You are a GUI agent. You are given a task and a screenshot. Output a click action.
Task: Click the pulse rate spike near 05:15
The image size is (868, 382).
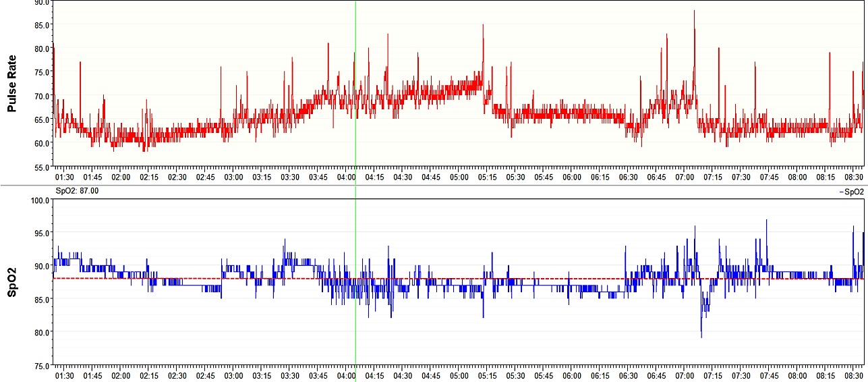click(x=483, y=26)
